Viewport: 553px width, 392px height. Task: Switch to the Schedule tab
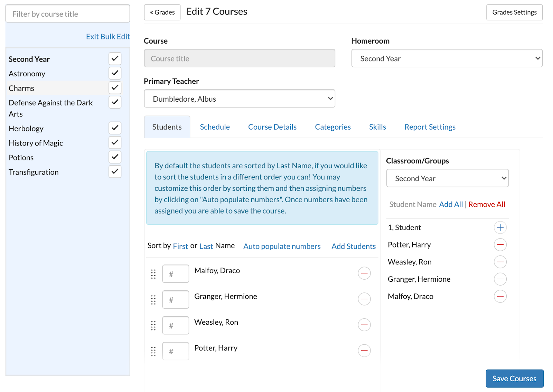[215, 127]
